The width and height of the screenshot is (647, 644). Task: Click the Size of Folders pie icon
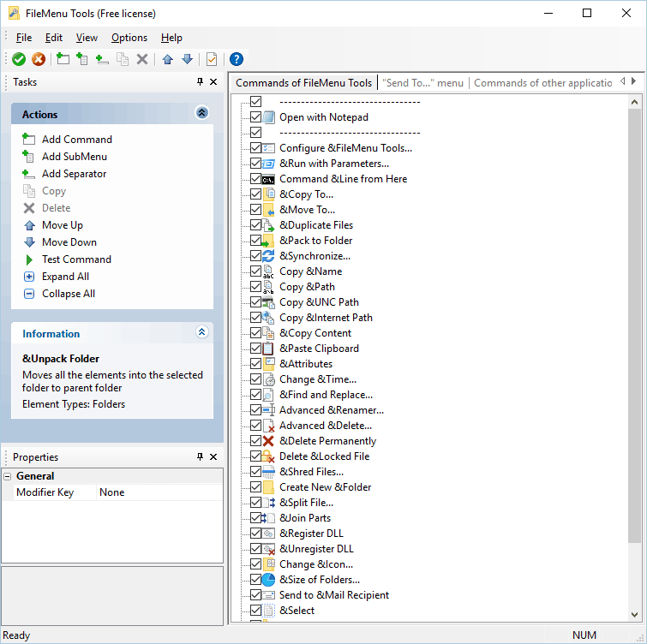[268, 580]
